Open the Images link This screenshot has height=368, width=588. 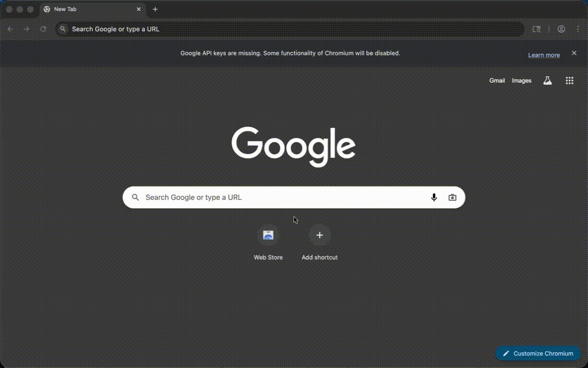(x=521, y=81)
